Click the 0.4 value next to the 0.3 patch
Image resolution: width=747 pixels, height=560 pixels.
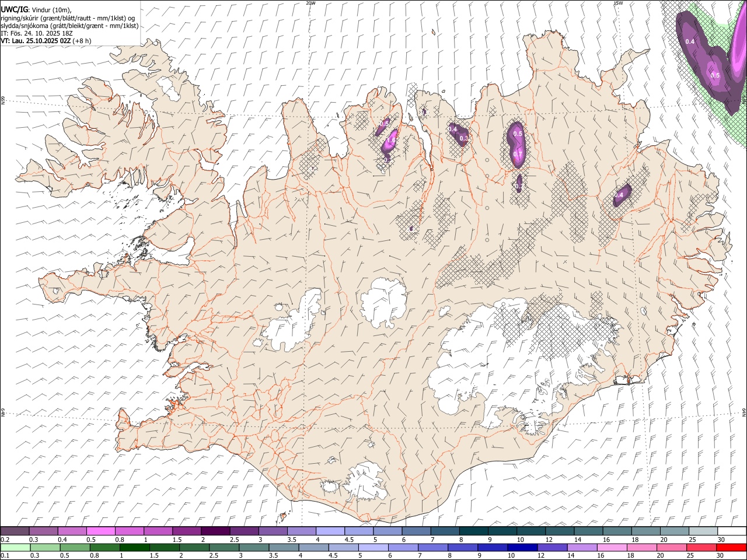453,129
